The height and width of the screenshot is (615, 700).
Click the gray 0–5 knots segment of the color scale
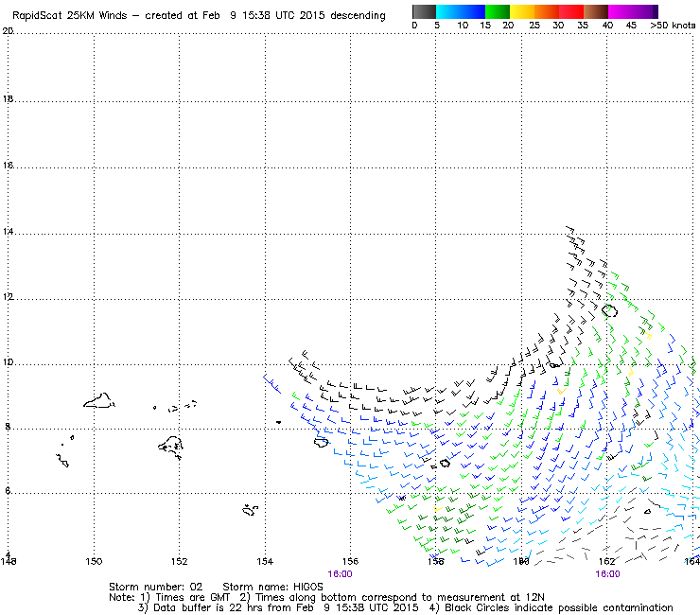[x=424, y=11]
